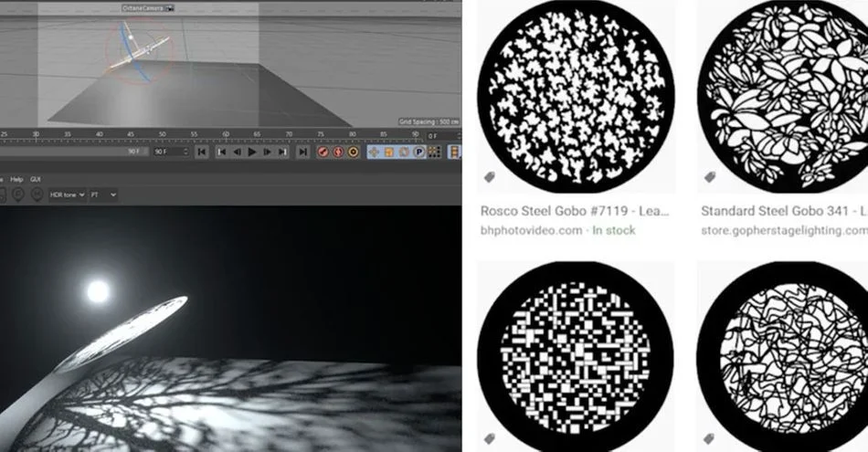The width and height of the screenshot is (868, 452).
Task: Step forward one frame
Action: tap(267, 152)
